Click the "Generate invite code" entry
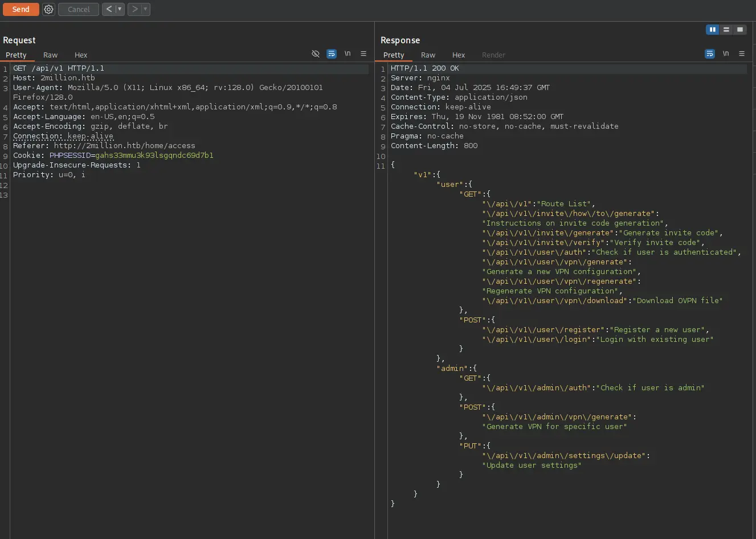The height and width of the screenshot is (539, 756). tap(669, 233)
